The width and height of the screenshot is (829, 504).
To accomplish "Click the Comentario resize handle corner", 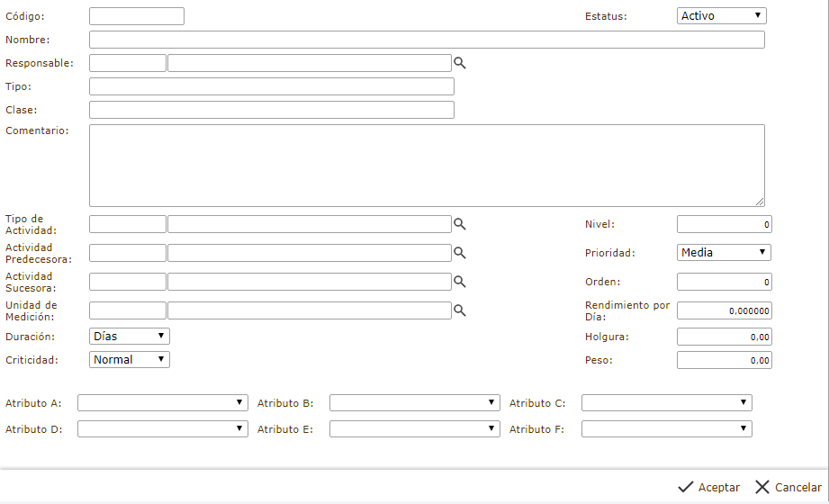I will click(x=760, y=202).
